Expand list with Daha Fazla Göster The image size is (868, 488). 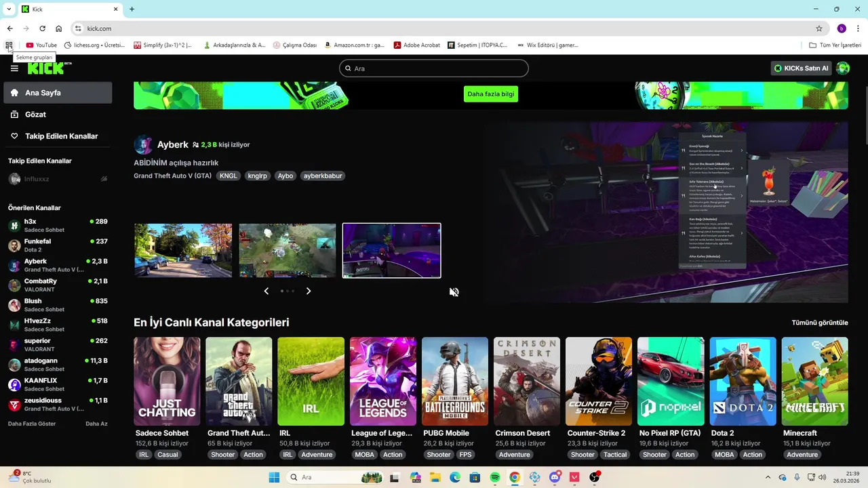coord(32,424)
